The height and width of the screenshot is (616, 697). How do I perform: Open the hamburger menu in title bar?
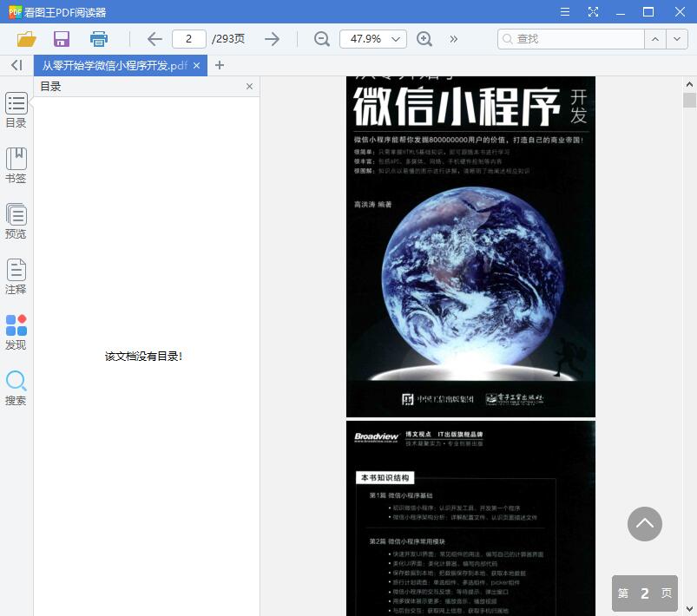[x=565, y=11]
